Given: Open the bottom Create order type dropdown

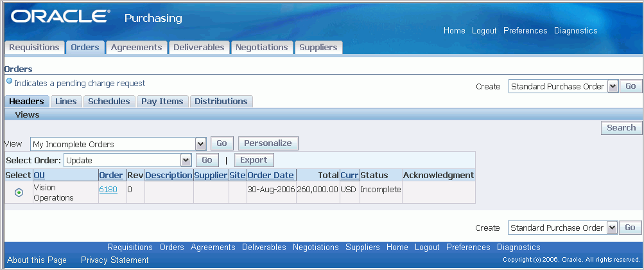Looking at the screenshot, I should (x=563, y=228).
